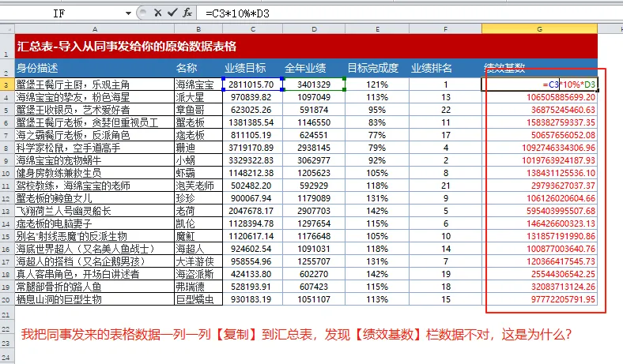
Task: Select the whole sheet with the corner button
Action: point(7,29)
